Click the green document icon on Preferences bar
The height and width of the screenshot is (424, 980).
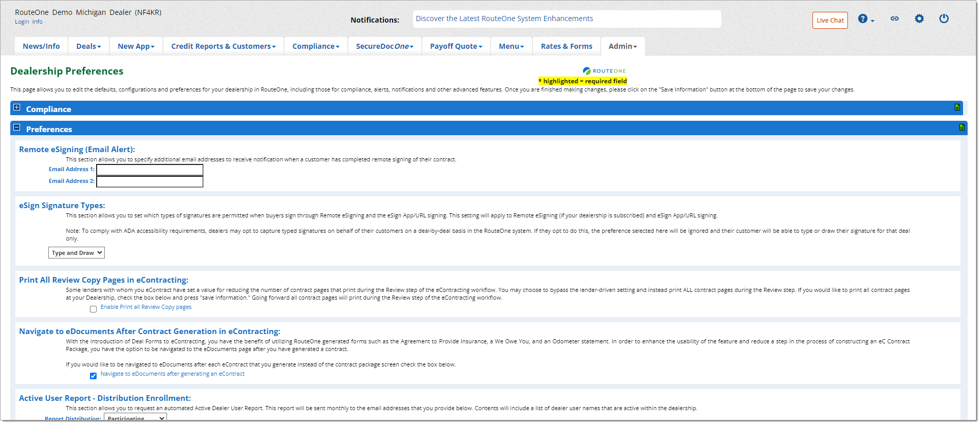pos(962,127)
